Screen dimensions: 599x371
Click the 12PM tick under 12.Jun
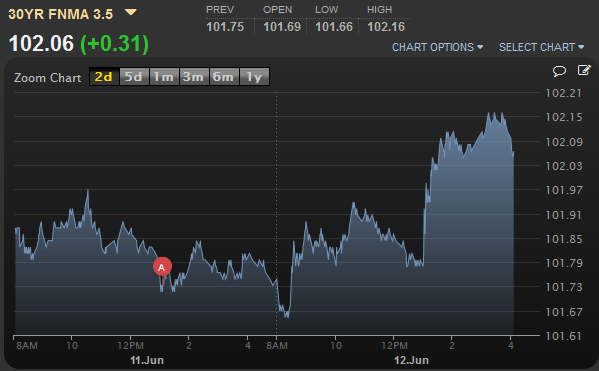(394, 346)
